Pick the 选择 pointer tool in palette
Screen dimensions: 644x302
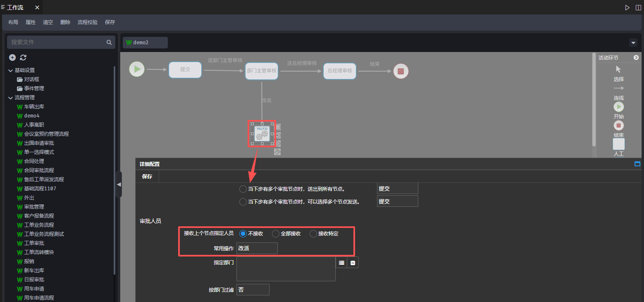(618, 70)
